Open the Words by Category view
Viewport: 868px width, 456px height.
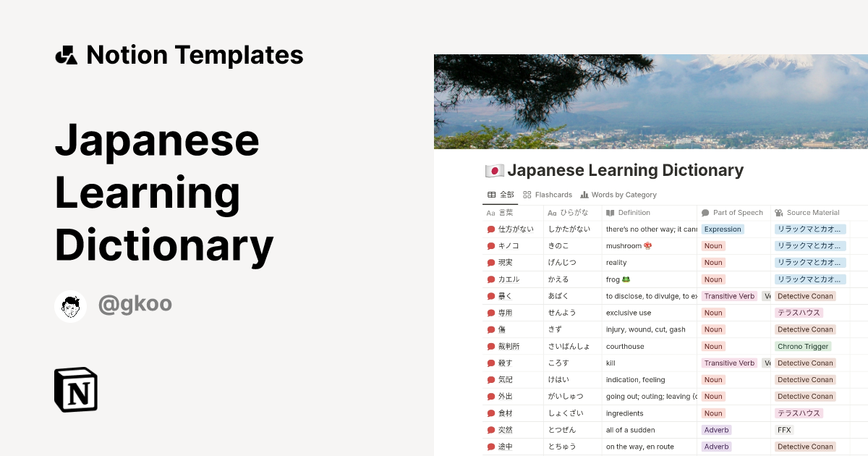click(624, 194)
